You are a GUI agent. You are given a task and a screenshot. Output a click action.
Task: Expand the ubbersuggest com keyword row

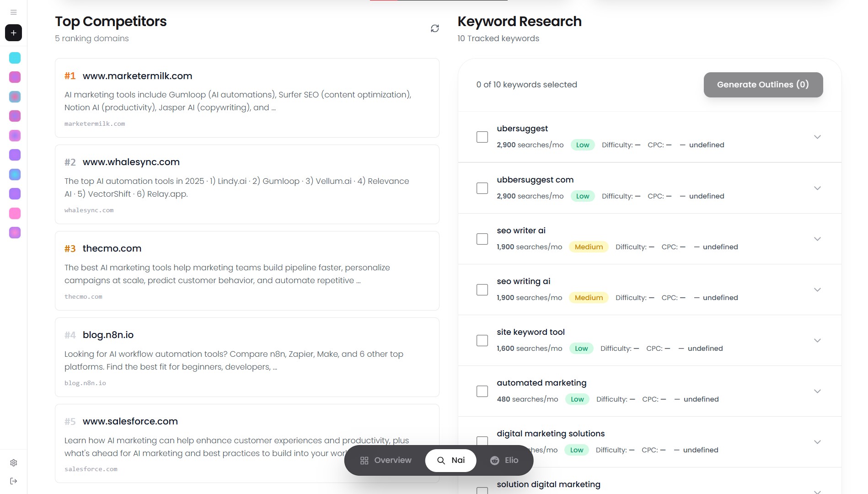[x=817, y=188]
